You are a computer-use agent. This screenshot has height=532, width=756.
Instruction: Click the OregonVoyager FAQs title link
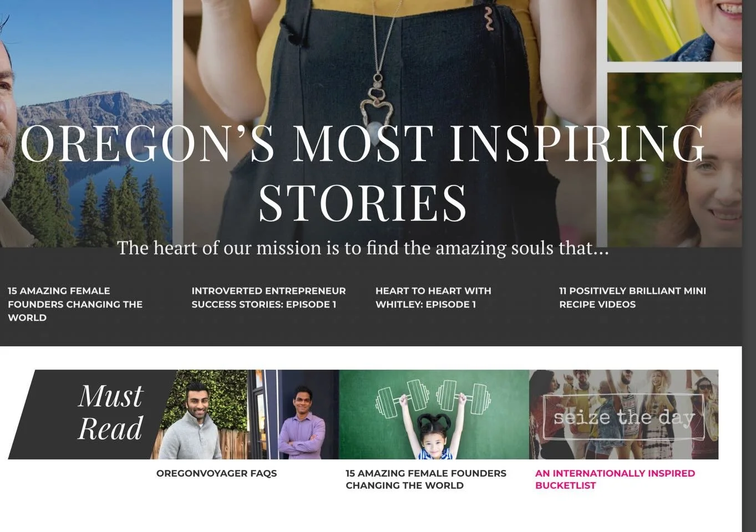click(216, 473)
